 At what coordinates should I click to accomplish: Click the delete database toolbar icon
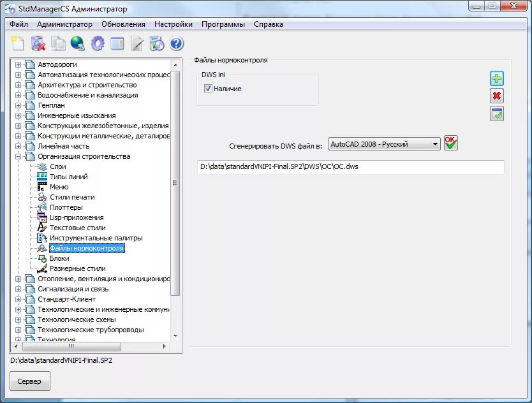click(x=38, y=44)
